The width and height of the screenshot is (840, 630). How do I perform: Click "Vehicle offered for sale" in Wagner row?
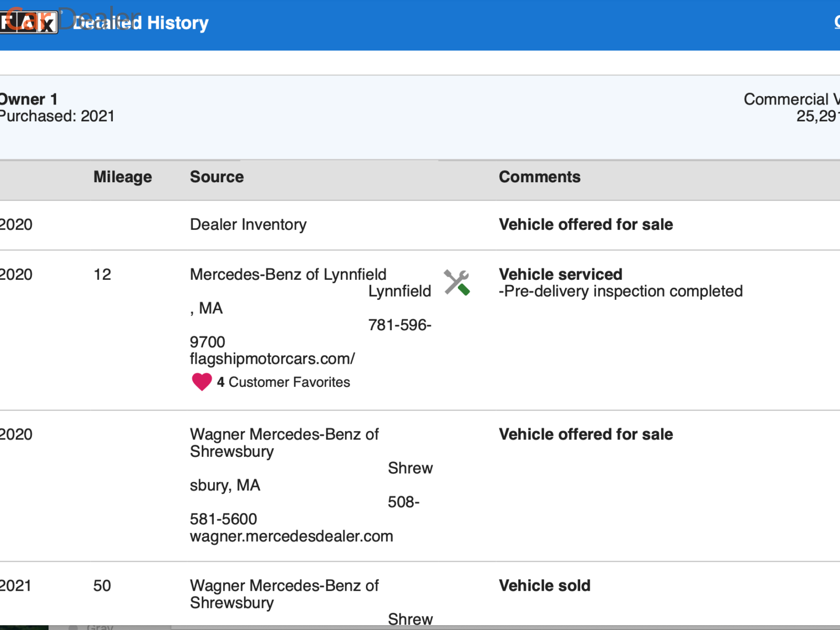coord(586,435)
